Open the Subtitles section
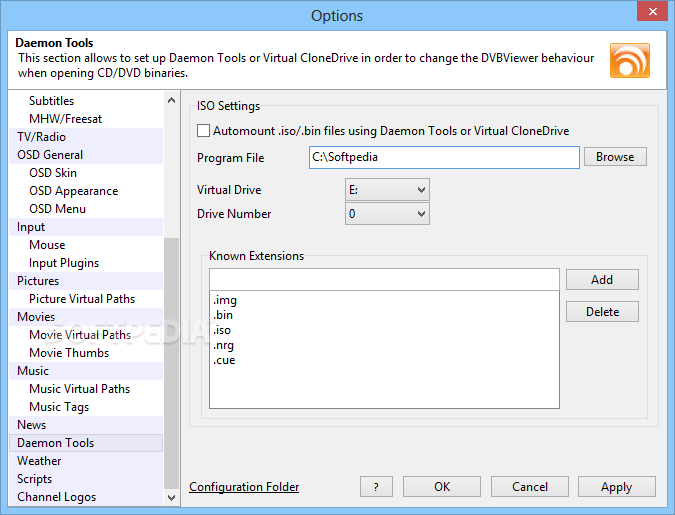 click(51, 101)
